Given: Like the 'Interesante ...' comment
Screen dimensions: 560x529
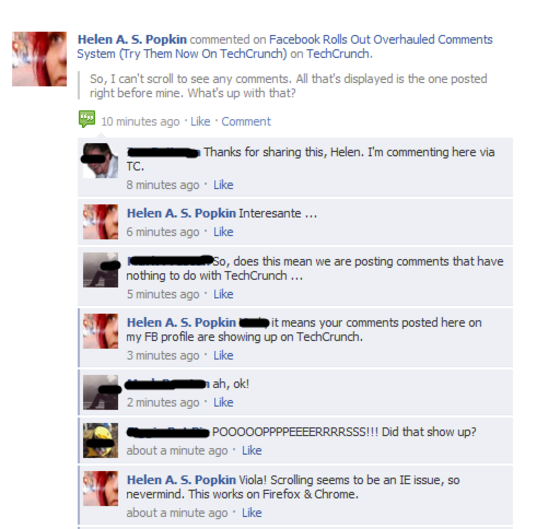Looking at the screenshot, I should click(x=223, y=232).
